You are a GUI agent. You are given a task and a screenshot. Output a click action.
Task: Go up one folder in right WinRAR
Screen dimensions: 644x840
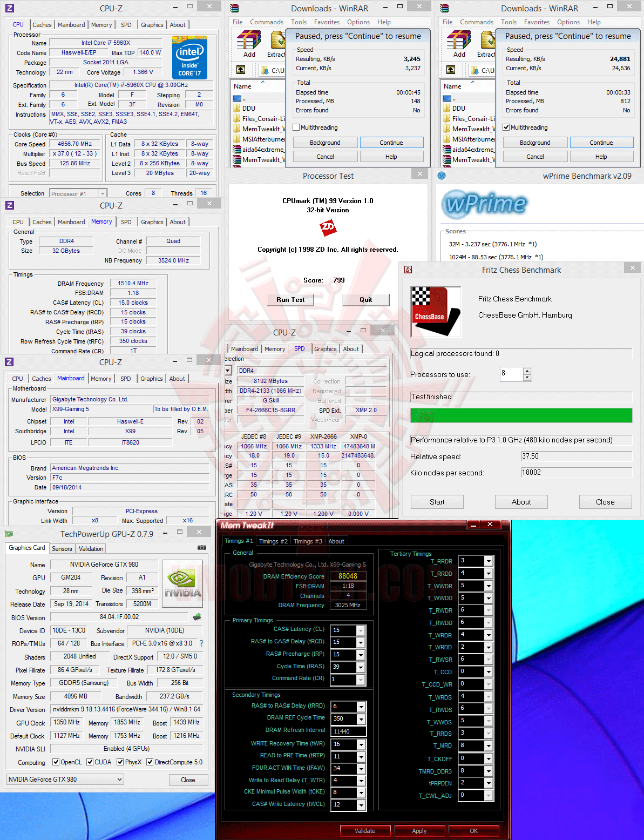coord(451,70)
